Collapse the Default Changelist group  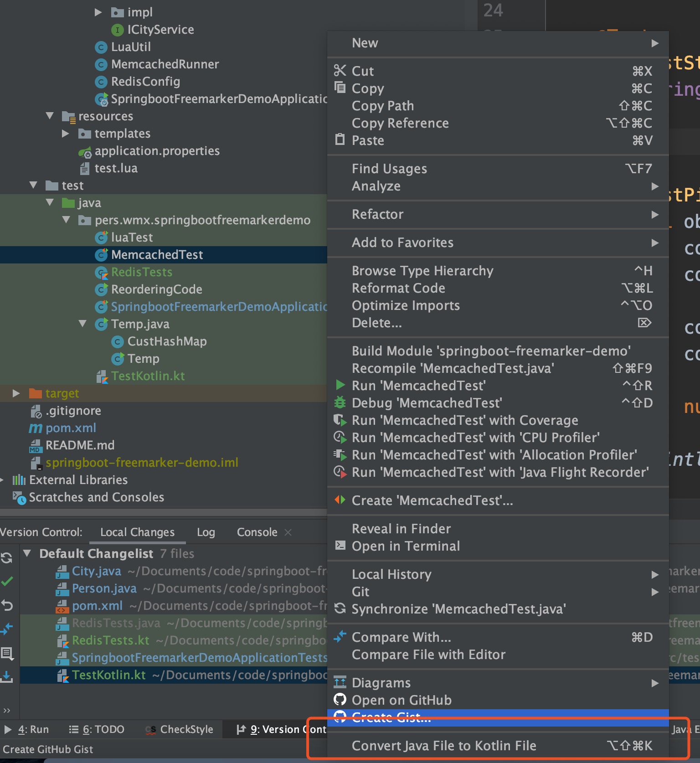[x=27, y=553]
